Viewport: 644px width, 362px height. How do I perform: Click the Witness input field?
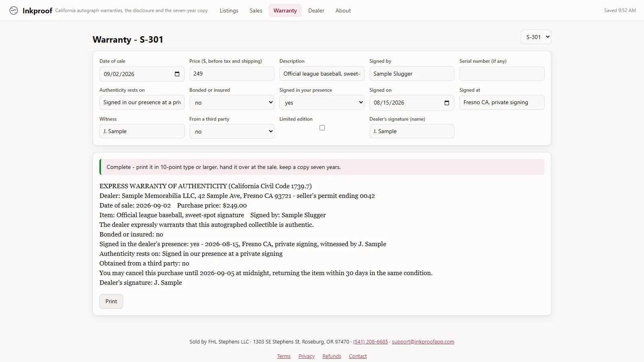click(x=142, y=132)
